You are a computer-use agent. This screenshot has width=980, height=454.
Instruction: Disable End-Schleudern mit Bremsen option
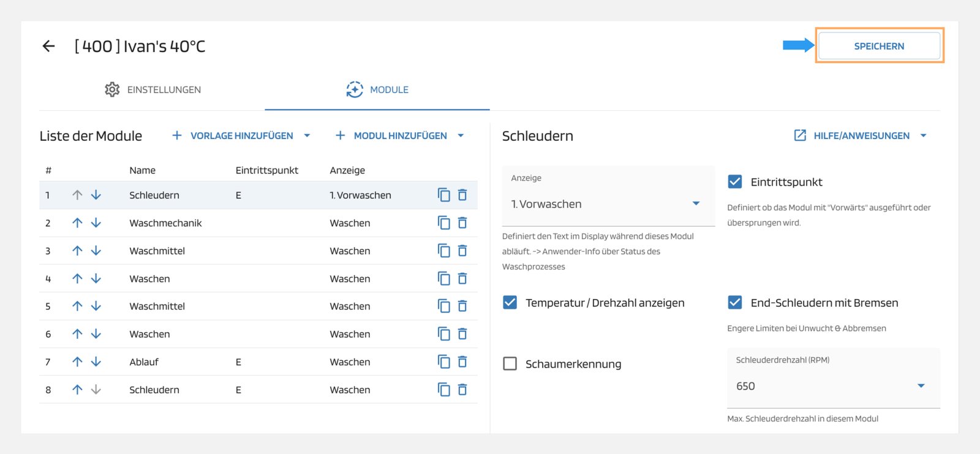[x=735, y=303]
